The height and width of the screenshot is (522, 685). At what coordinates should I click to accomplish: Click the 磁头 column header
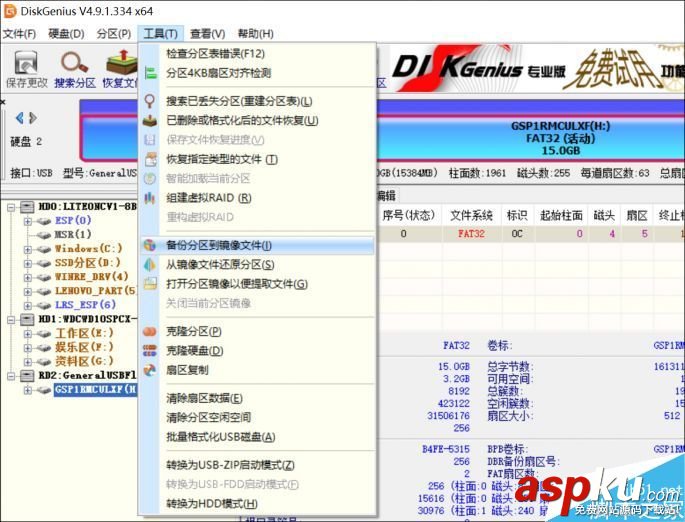pos(605,215)
